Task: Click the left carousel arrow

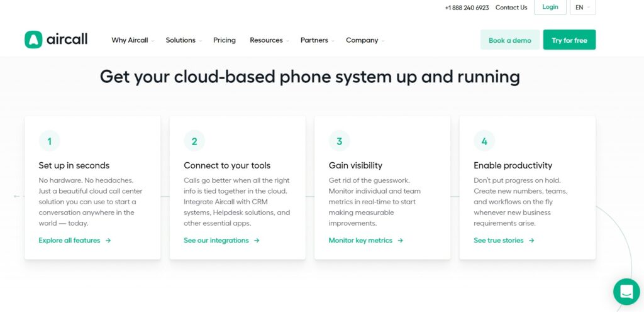Action: [x=16, y=197]
